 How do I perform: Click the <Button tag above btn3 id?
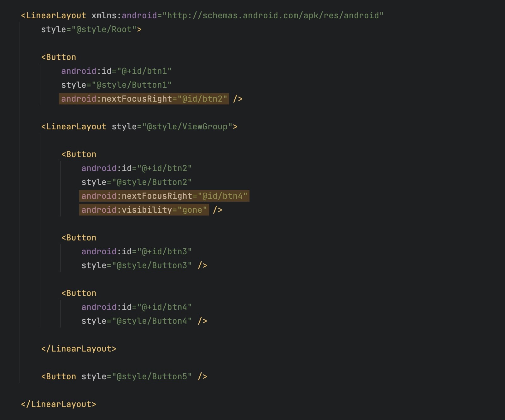(x=79, y=238)
